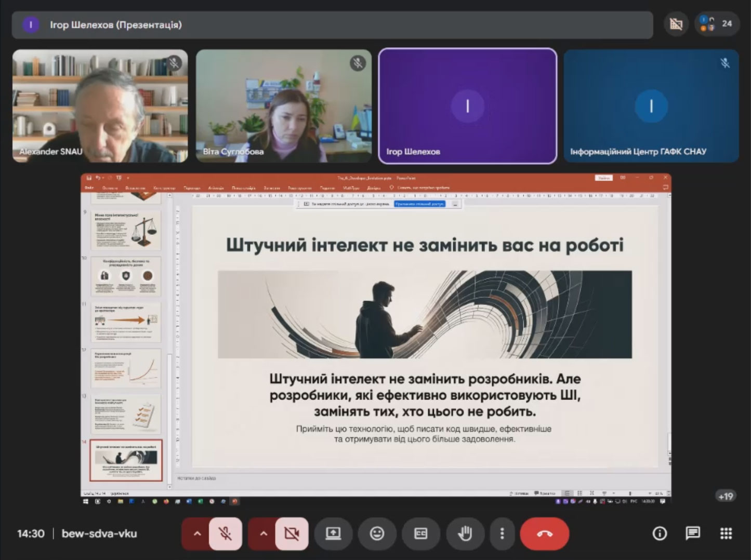This screenshot has width=751, height=560.
Task: Open the emoji reactions picker
Action: point(377,534)
